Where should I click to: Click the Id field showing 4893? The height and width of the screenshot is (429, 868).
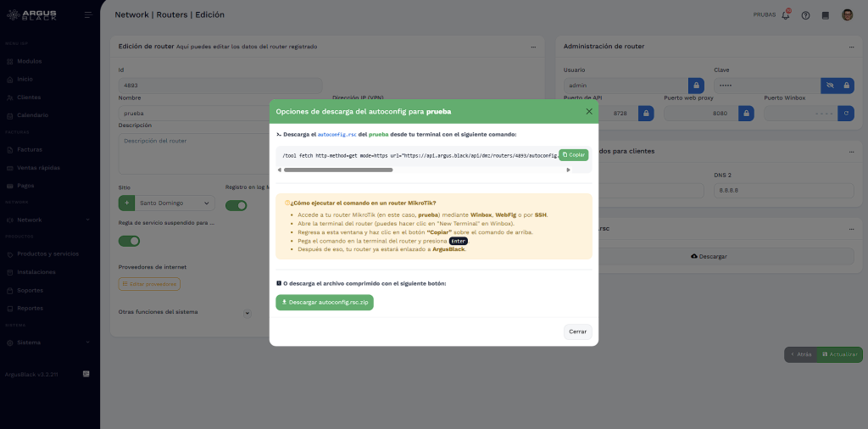coord(220,86)
